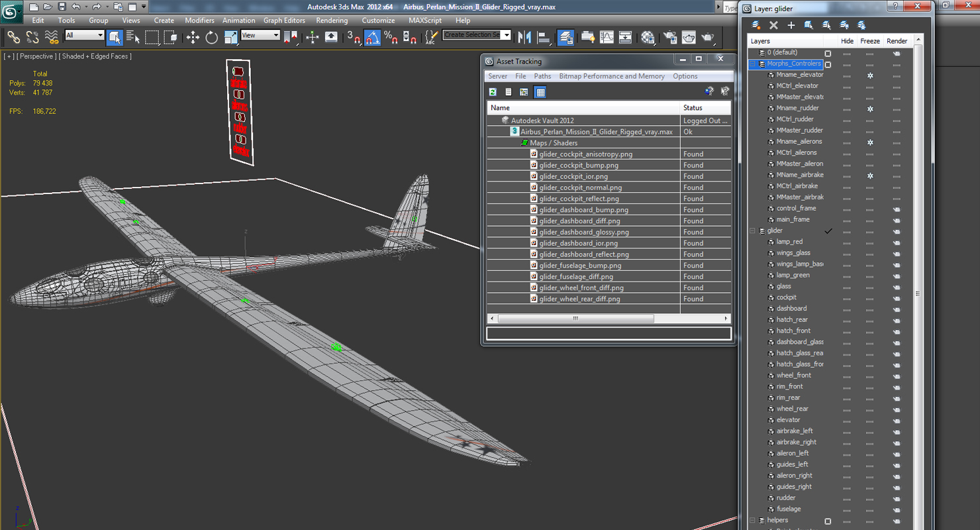Open the Graph Editors menu
The width and height of the screenshot is (980, 530).
click(x=285, y=21)
